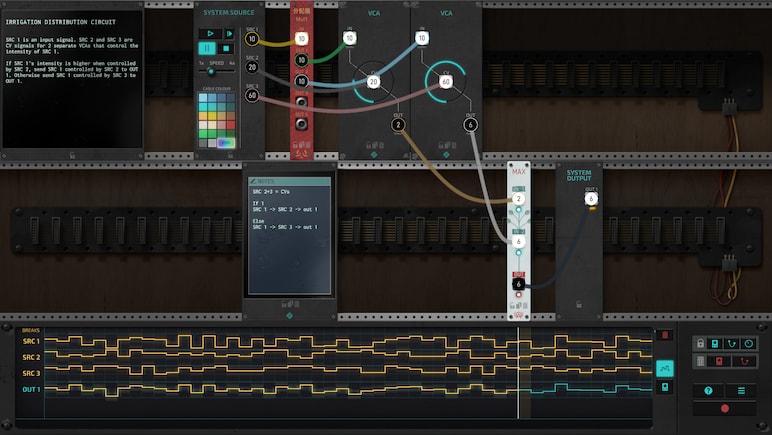Click the second VCA IN jack

coord(422,38)
